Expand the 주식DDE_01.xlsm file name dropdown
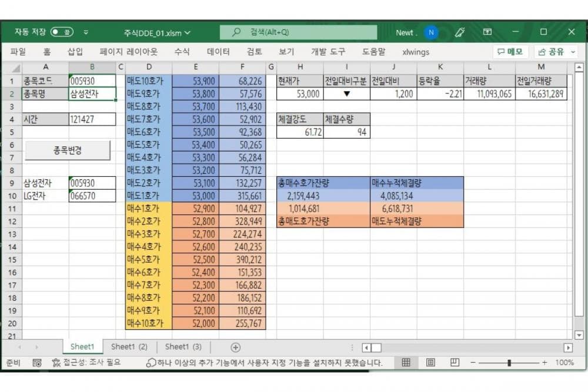The width and height of the screenshot is (588, 392). tap(188, 33)
